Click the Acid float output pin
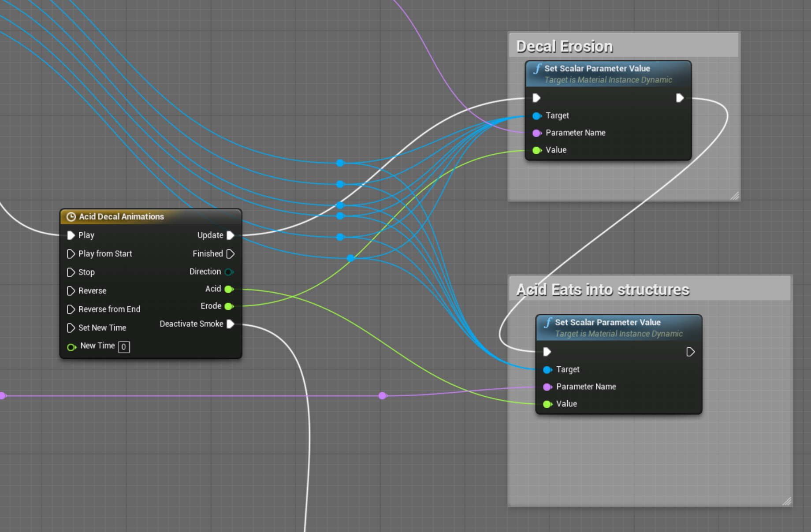 click(228, 289)
